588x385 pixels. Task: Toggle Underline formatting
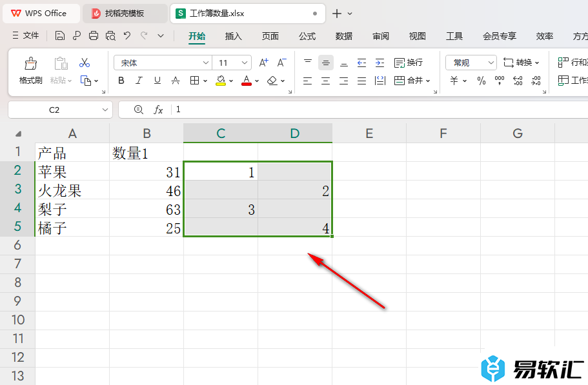click(157, 81)
